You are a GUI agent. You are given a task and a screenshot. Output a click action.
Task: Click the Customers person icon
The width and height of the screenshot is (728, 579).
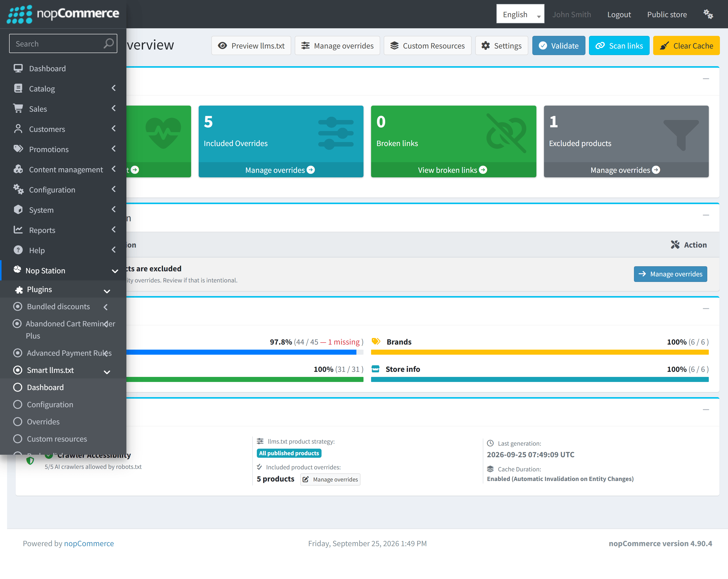click(x=18, y=129)
